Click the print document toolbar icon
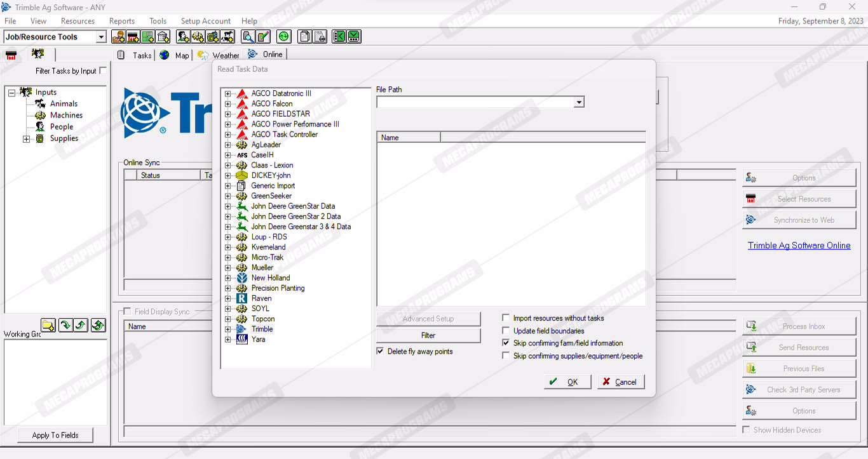The width and height of the screenshot is (868, 459). 320,37
